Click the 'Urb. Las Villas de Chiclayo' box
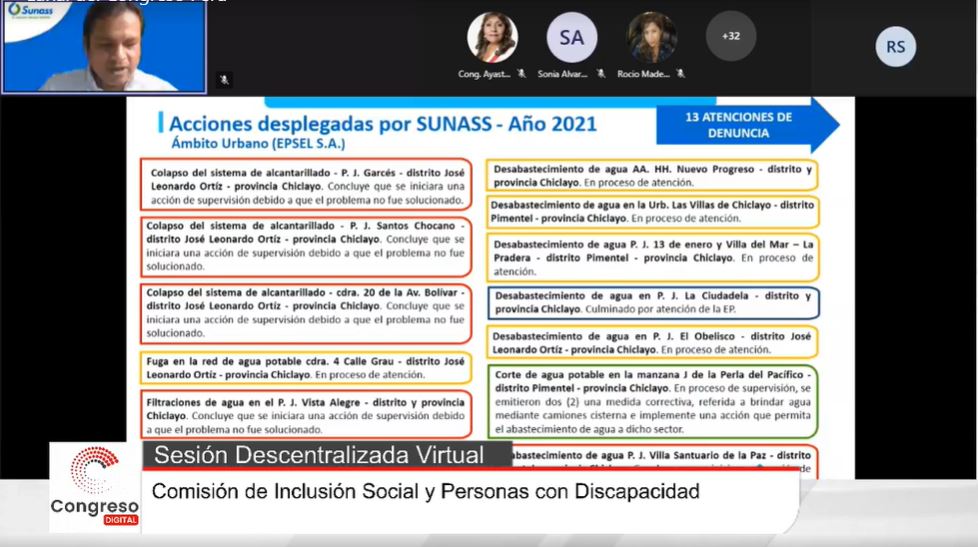Viewport: 978px width, 547px height. (x=652, y=211)
